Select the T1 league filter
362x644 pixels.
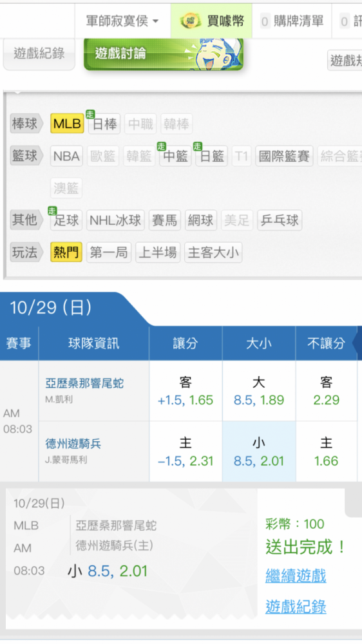pyautogui.click(x=241, y=156)
